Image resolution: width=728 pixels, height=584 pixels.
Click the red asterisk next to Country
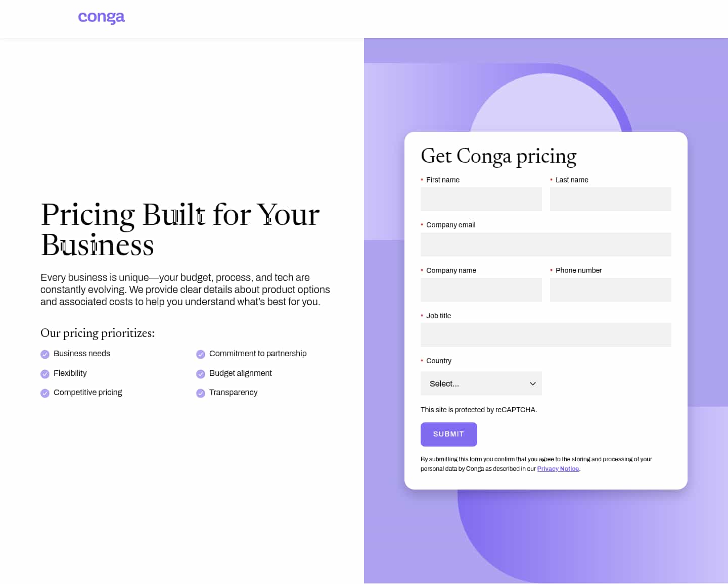coord(422,361)
